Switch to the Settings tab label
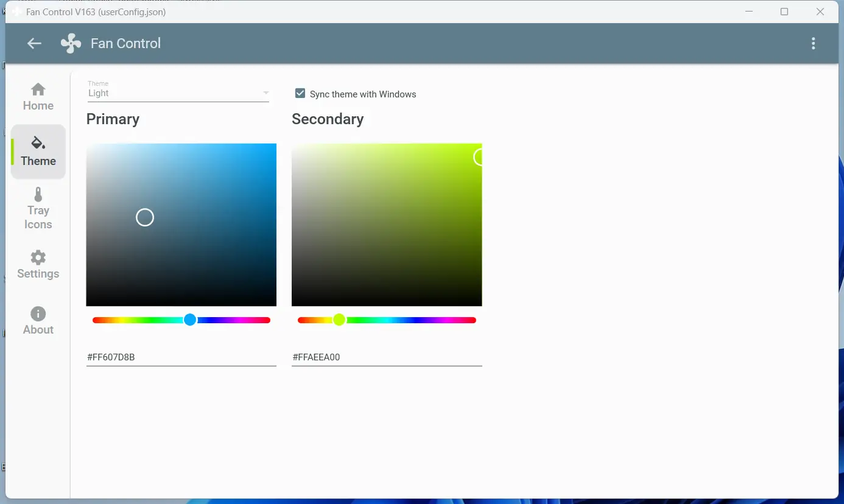 38,274
